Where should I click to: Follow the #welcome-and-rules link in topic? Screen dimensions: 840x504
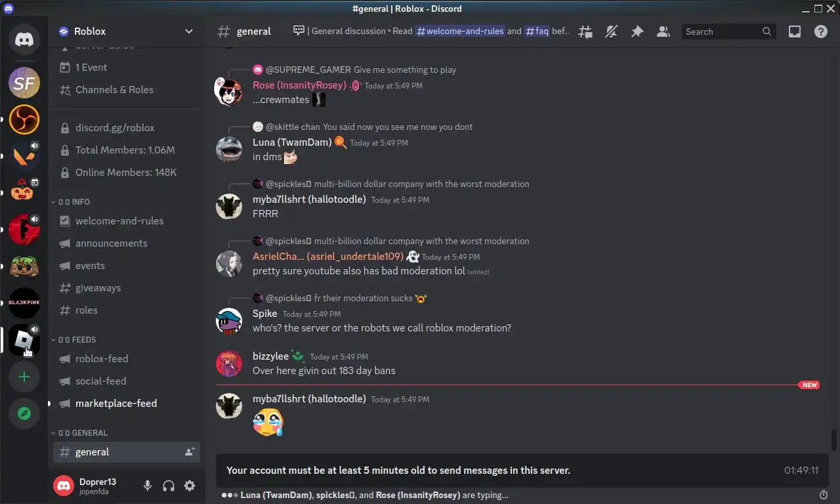[x=460, y=31]
